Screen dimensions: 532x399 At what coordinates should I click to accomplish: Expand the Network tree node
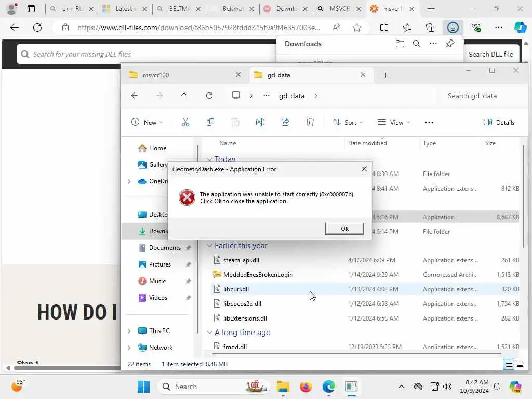pyautogui.click(x=129, y=348)
